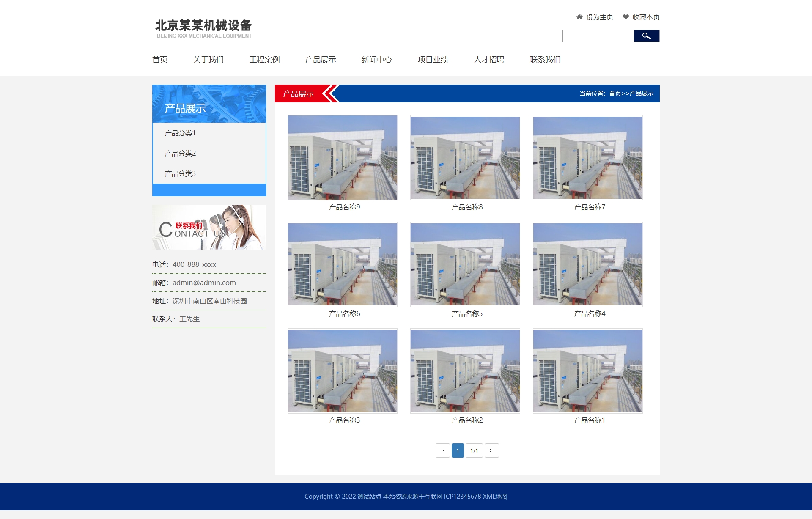This screenshot has width=812, height=519.
Task: Click the heart icon beside 收藏本页
Action: point(625,17)
